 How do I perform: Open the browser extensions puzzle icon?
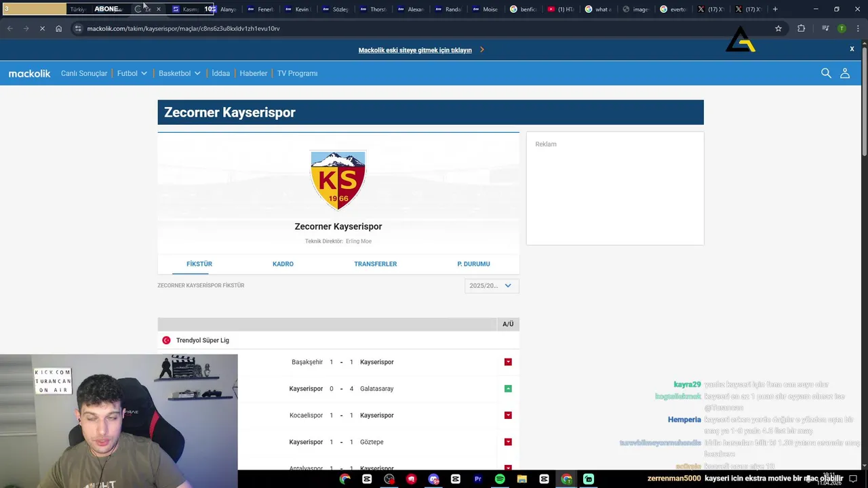[x=802, y=28]
